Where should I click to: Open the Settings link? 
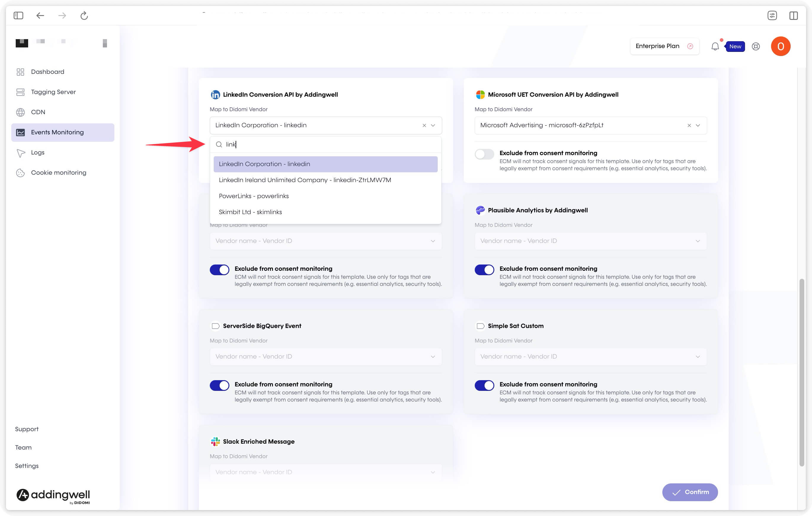pos(27,466)
